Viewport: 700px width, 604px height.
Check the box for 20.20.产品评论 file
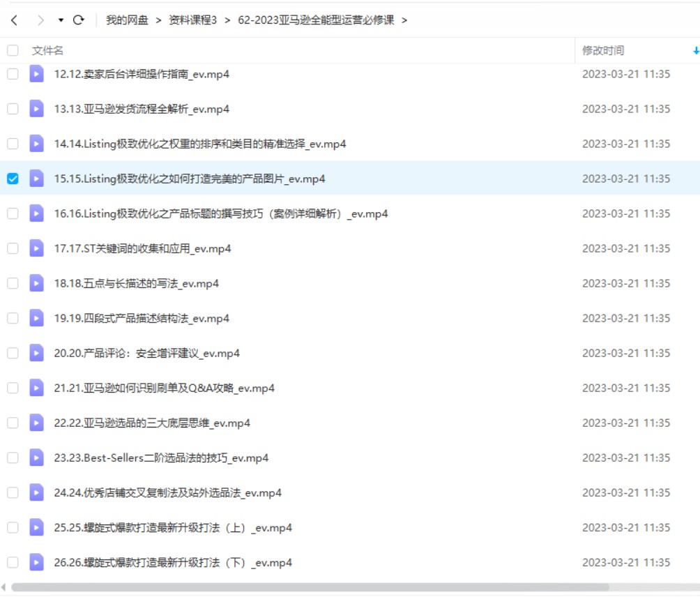(13, 353)
